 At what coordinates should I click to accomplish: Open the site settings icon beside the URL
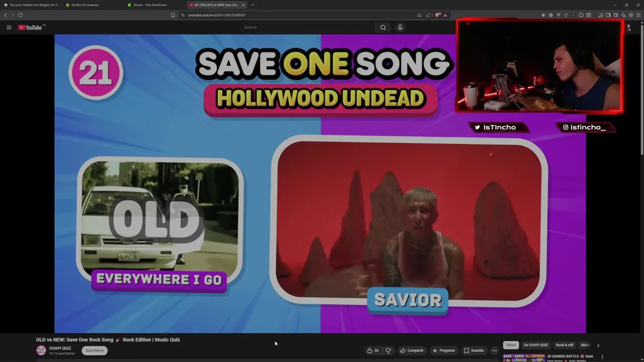[183, 15]
